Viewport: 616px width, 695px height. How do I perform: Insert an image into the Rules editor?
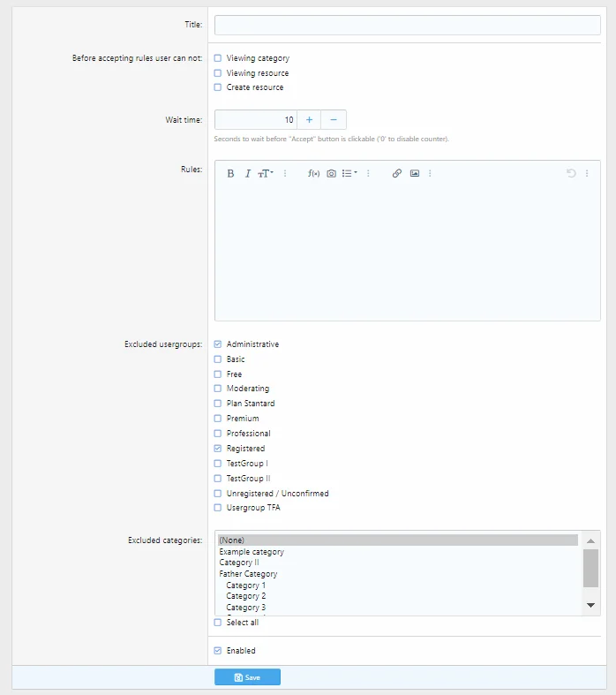pyautogui.click(x=415, y=174)
